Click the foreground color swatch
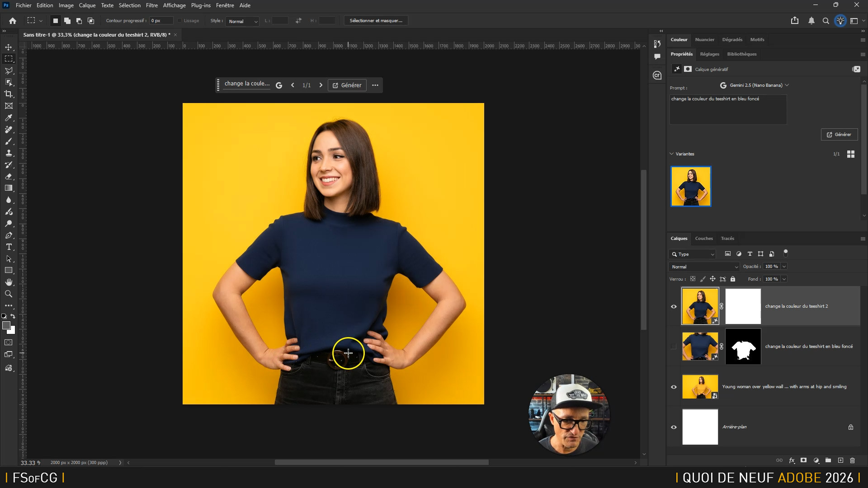Image resolution: width=868 pixels, height=488 pixels. point(6,326)
